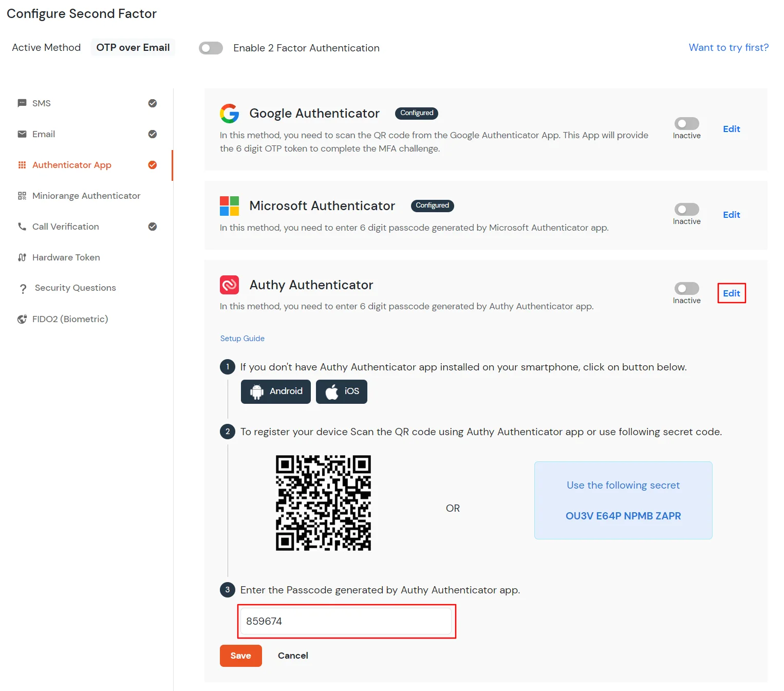
Task: Switch to the OTP over Email tab
Action: (x=133, y=47)
